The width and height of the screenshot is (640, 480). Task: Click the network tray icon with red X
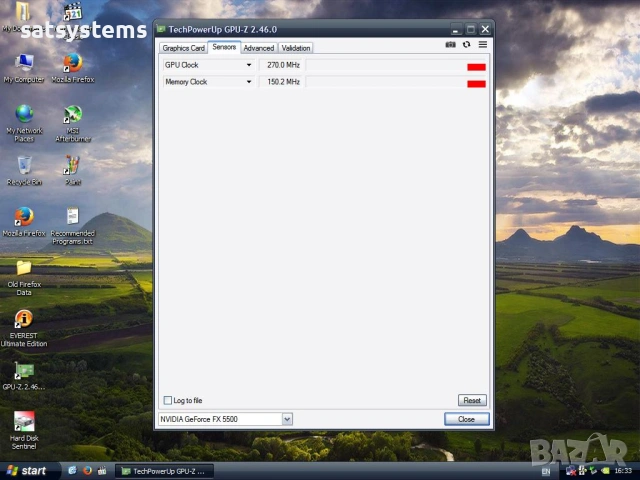571,471
